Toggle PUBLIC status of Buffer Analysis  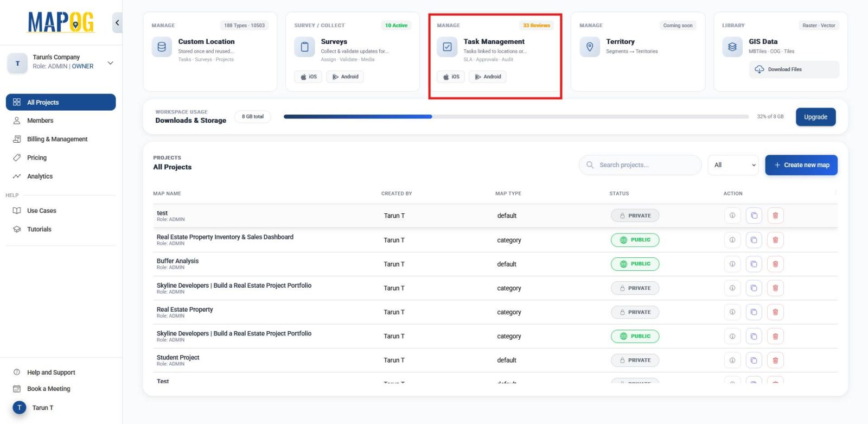click(635, 264)
